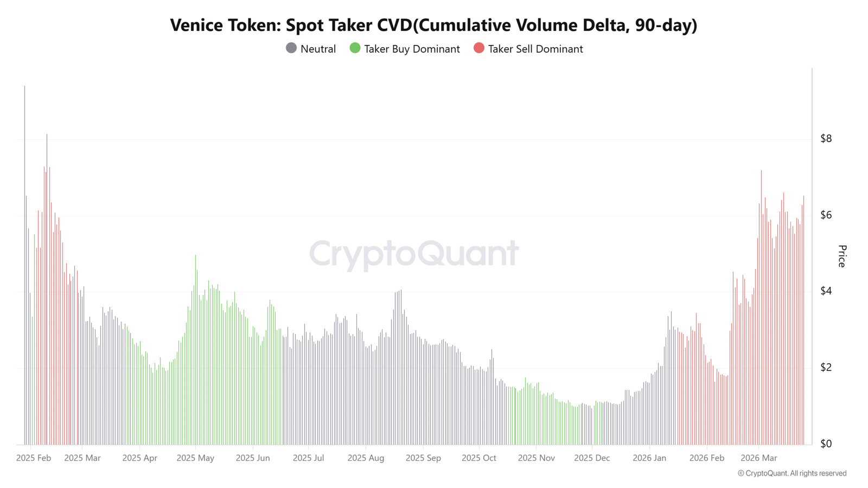This screenshot has width=868, height=488.
Task: Click the $2 price tick label
Action: pos(826,368)
